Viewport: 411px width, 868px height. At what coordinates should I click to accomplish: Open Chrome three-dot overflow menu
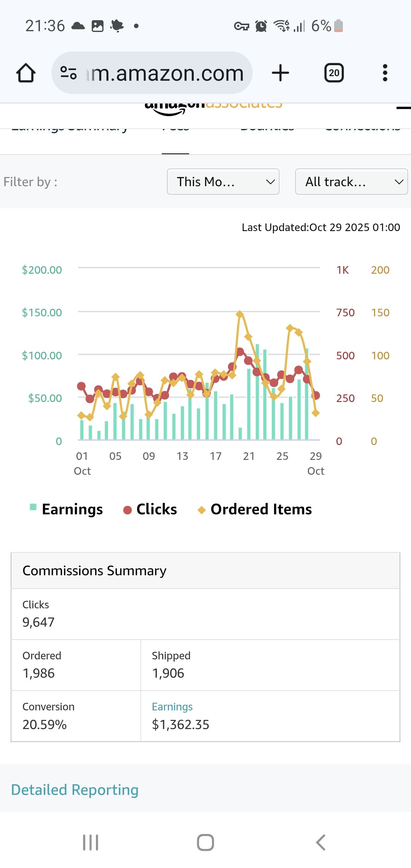(x=385, y=73)
